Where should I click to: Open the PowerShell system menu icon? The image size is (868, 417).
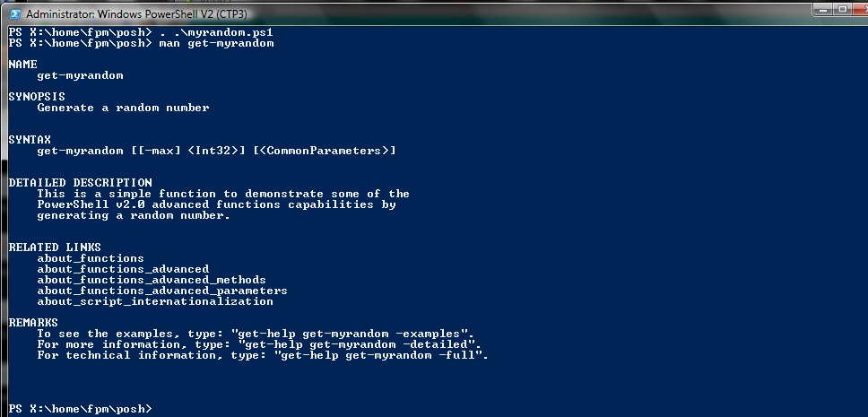tap(14, 13)
